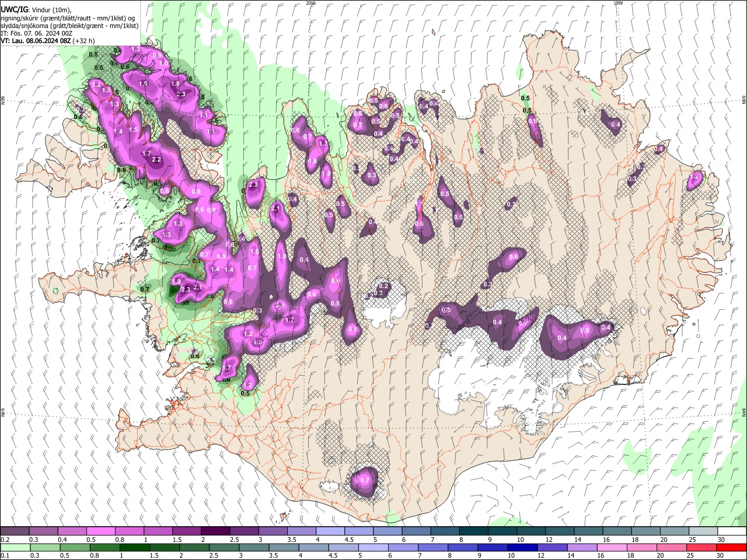Click the '20W' longitude label at top

click(x=310, y=3)
